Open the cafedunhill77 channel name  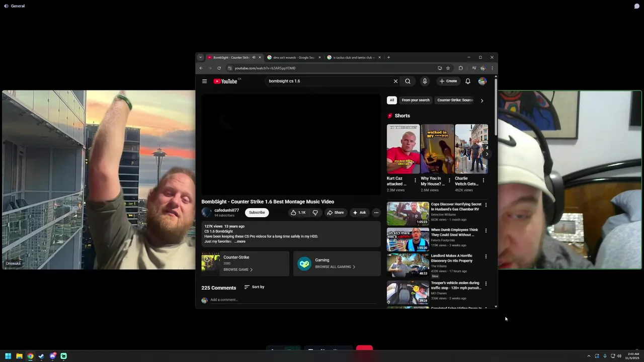tap(226, 210)
